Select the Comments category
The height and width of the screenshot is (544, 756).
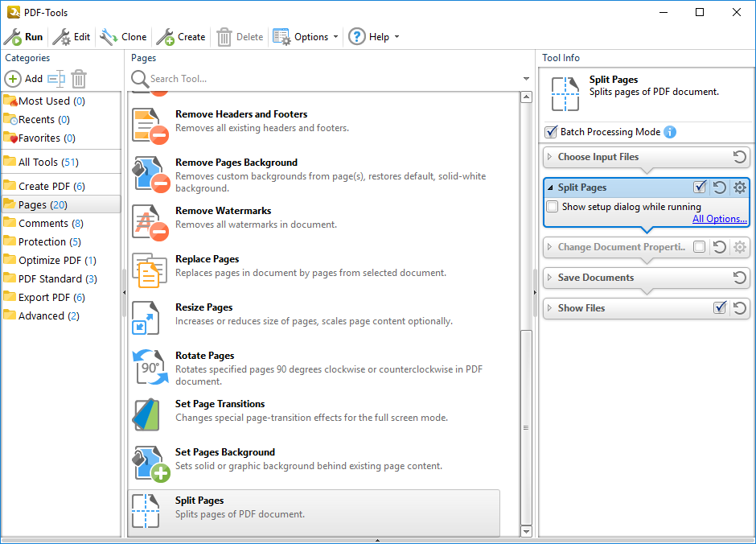coord(43,223)
